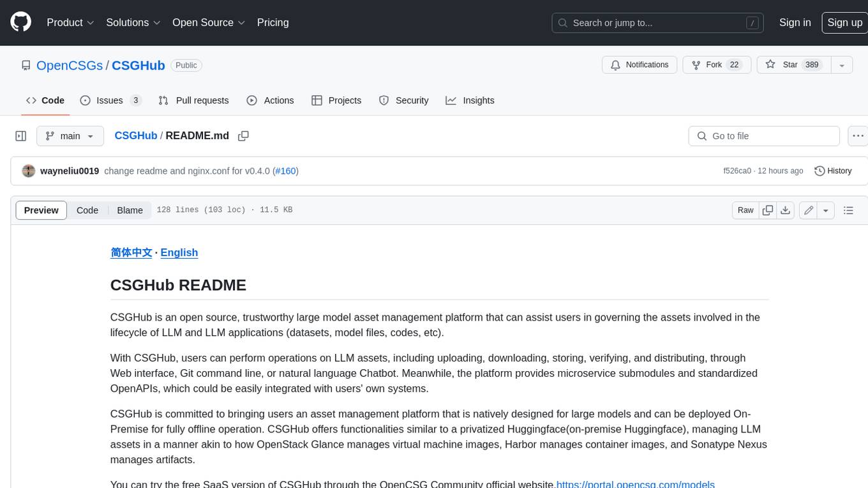
Task: Select the Code tab
Action: pos(45,100)
